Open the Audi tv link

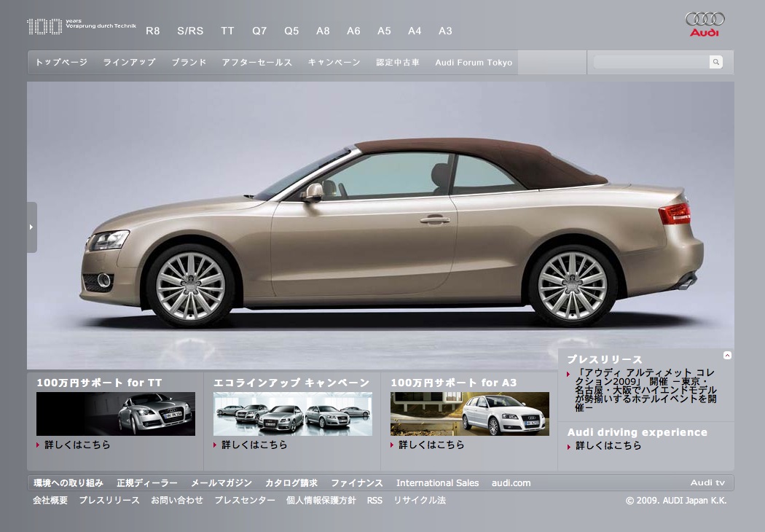coord(707,482)
